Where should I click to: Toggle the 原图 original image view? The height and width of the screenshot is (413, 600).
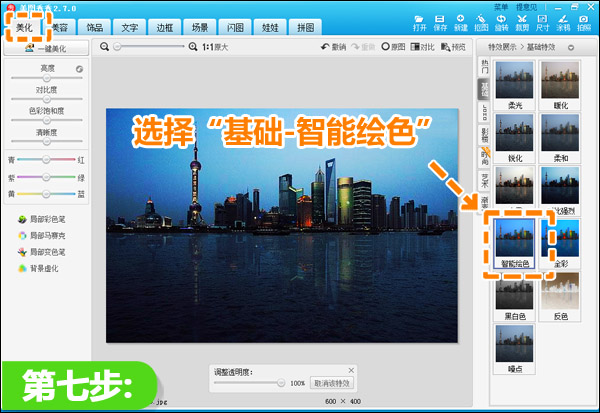click(x=393, y=47)
